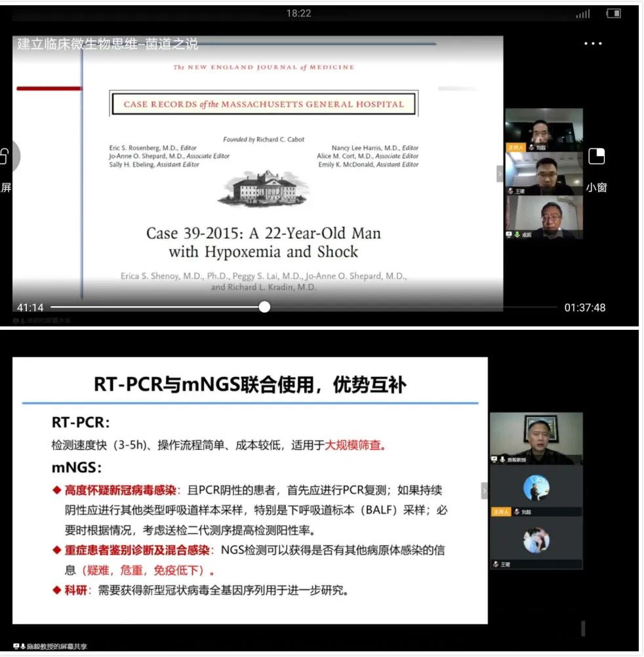Tap the clock reading 18:22
Screen dimensions: 644x657
pos(299,13)
